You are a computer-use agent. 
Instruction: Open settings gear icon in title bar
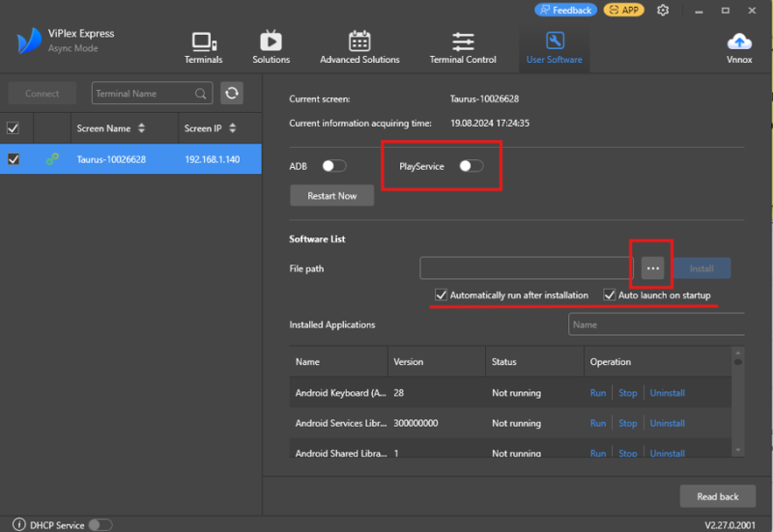click(x=663, y=11)
